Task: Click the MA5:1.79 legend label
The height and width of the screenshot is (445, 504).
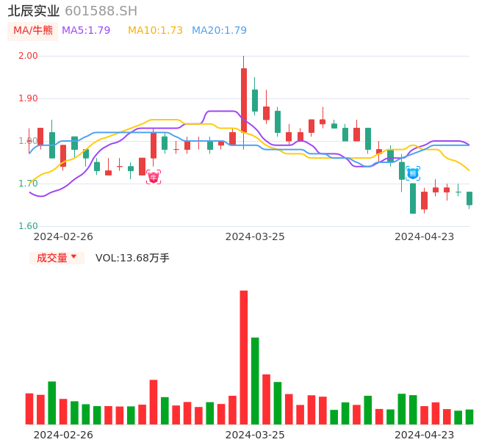Action: [86, 31]
